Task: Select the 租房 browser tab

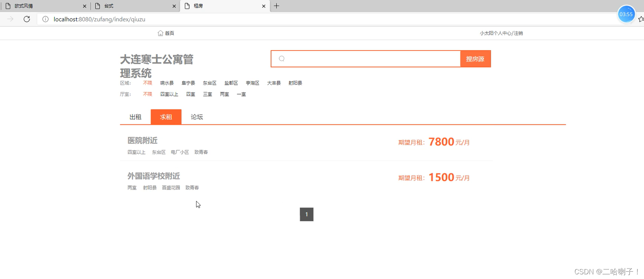Action: click(225, 6)
